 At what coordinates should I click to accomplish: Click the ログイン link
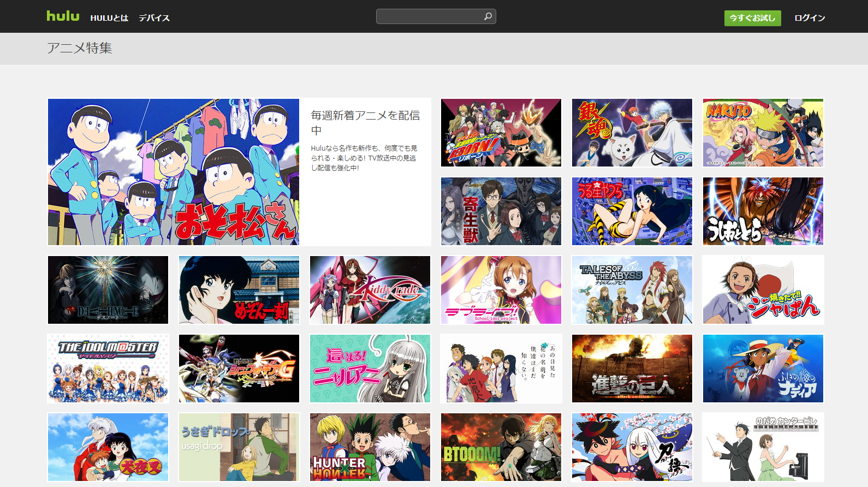point(810,18)
